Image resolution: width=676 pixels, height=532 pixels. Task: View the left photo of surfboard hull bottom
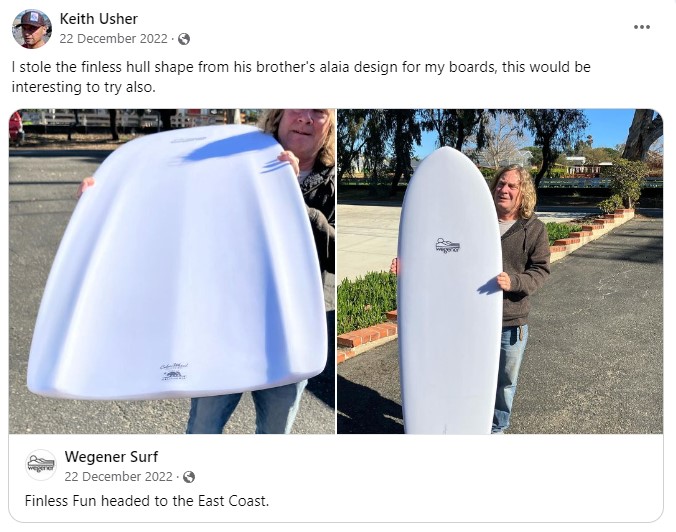(x=172, y=272)
